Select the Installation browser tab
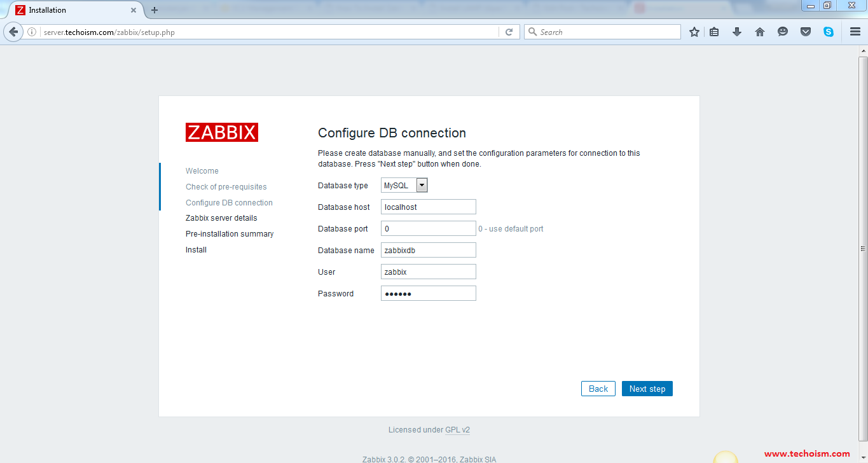Screen dimensions: 868x463 pyautogui.click(x=76, y=10)
